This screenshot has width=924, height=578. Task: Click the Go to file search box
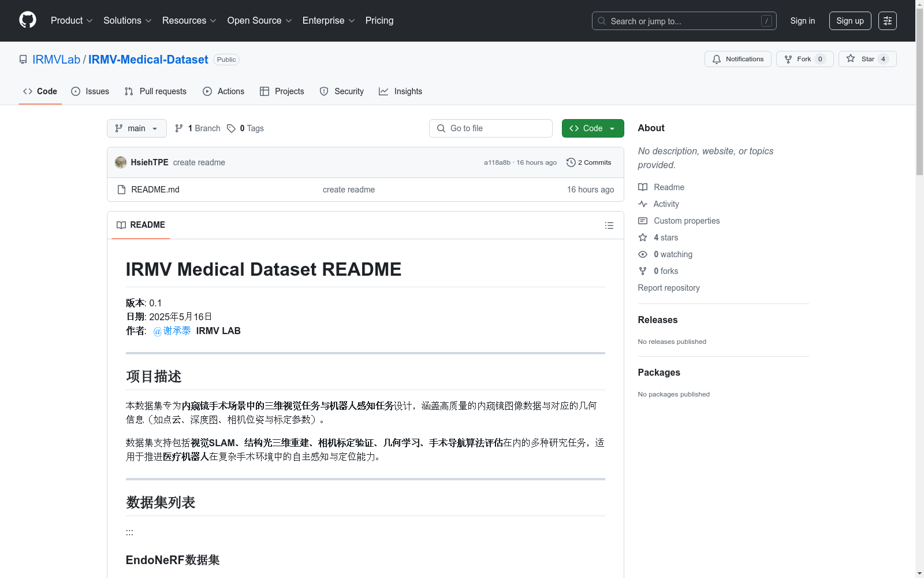point(491,128)
